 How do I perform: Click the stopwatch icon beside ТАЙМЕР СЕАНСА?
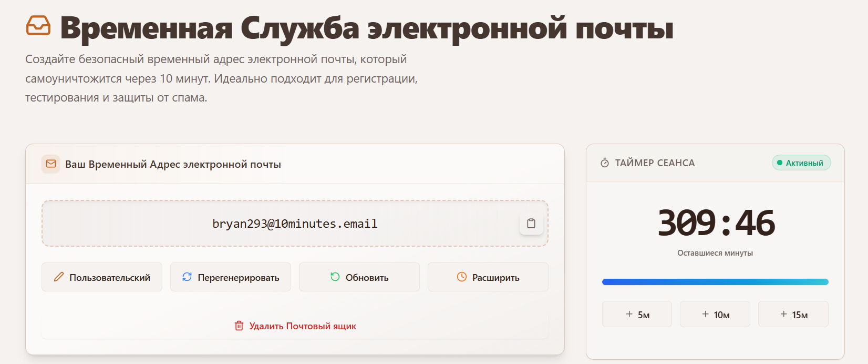point(605,163)
